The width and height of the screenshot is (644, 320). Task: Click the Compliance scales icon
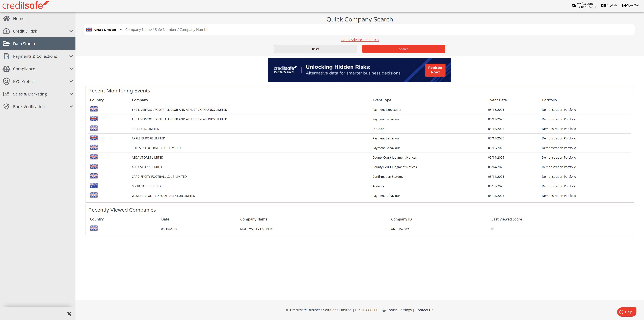pos(6,69)
